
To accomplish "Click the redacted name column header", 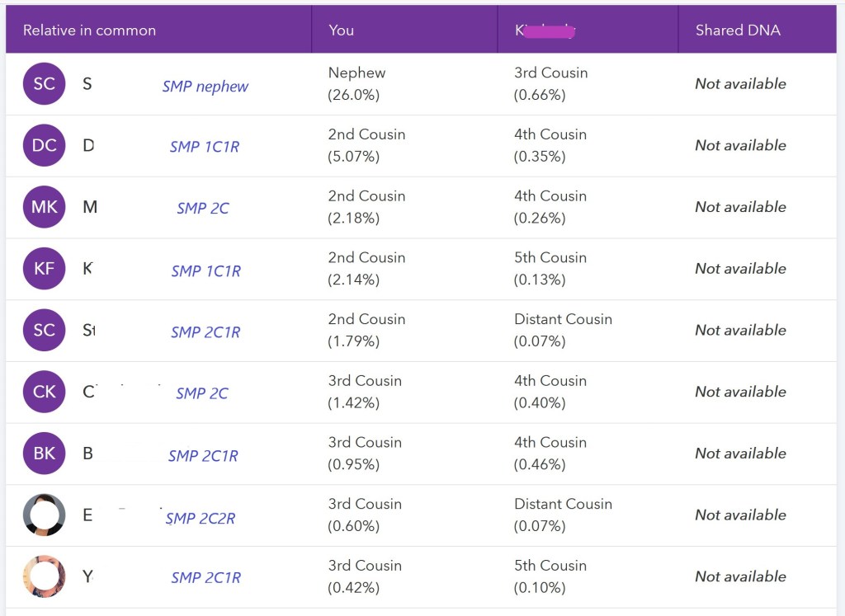I will (545, 31).
